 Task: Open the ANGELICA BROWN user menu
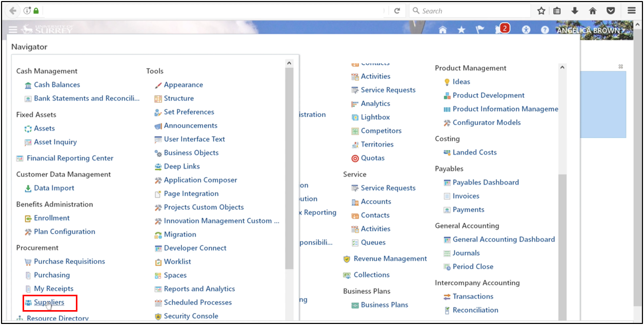tap(589, 30)
